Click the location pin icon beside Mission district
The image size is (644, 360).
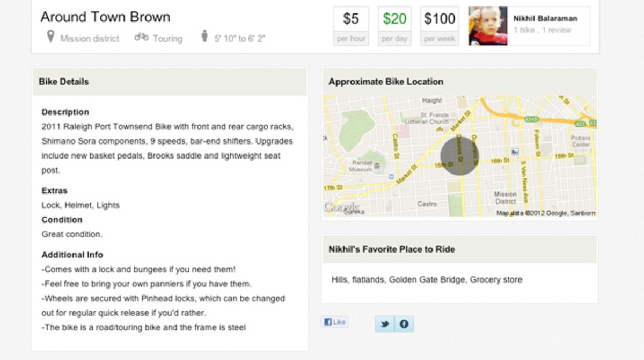pyautogui.click(x=50, y=37)
